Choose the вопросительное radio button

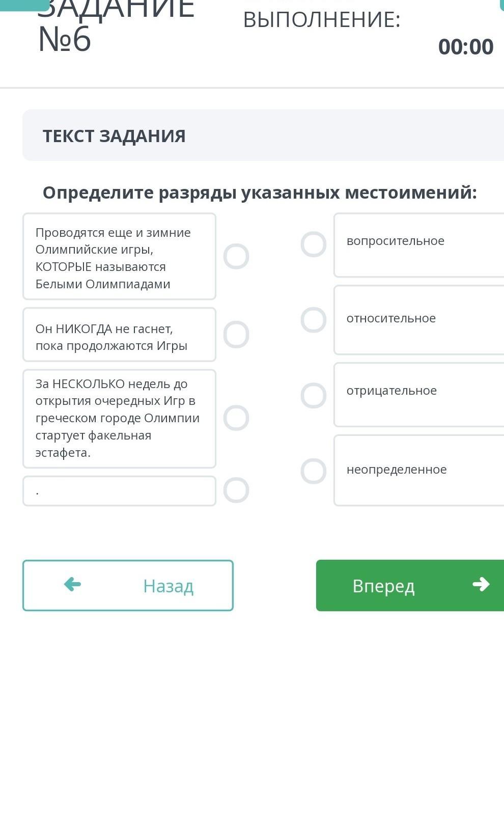tap(314, 244)
